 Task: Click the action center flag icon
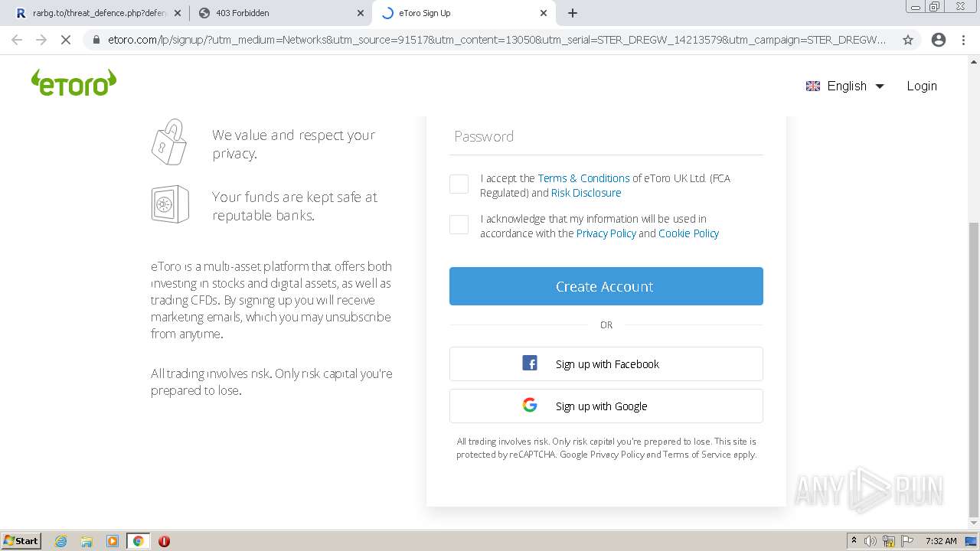coord(906,541)
